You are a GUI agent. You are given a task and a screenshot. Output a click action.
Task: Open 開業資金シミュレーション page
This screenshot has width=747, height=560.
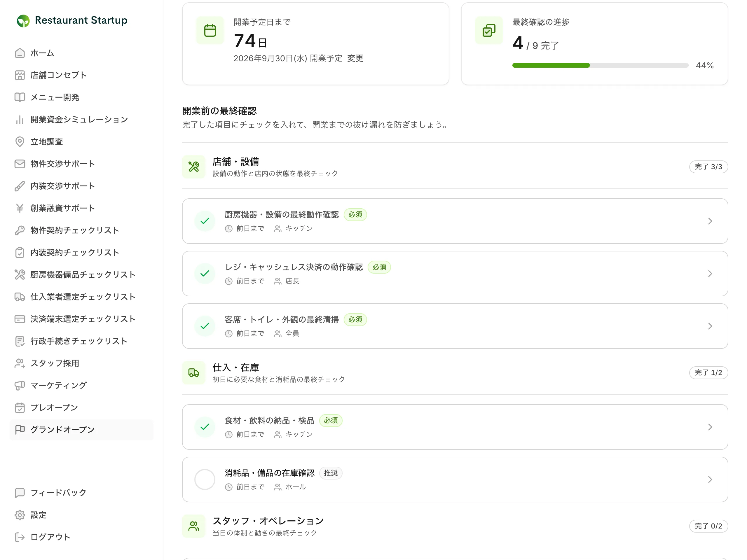(x=81, y=120)
